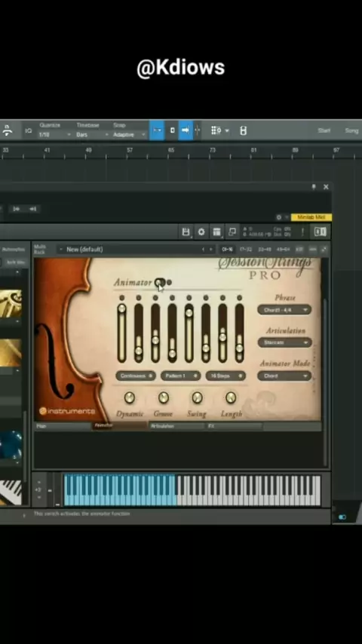362x644 pixels.
Task: Switch to the FX tab
Action: tap(235, 426)
